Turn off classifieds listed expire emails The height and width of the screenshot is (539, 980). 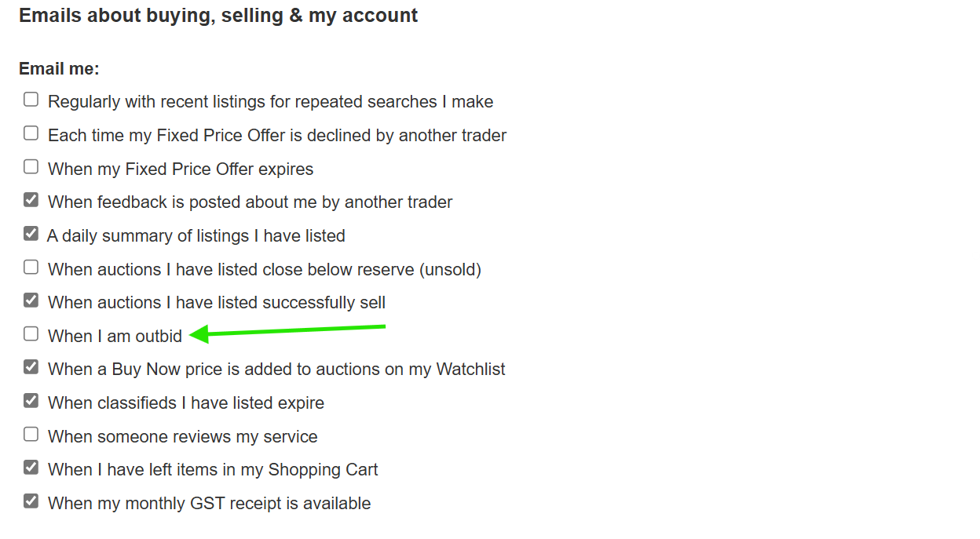(x=31, y=401)
